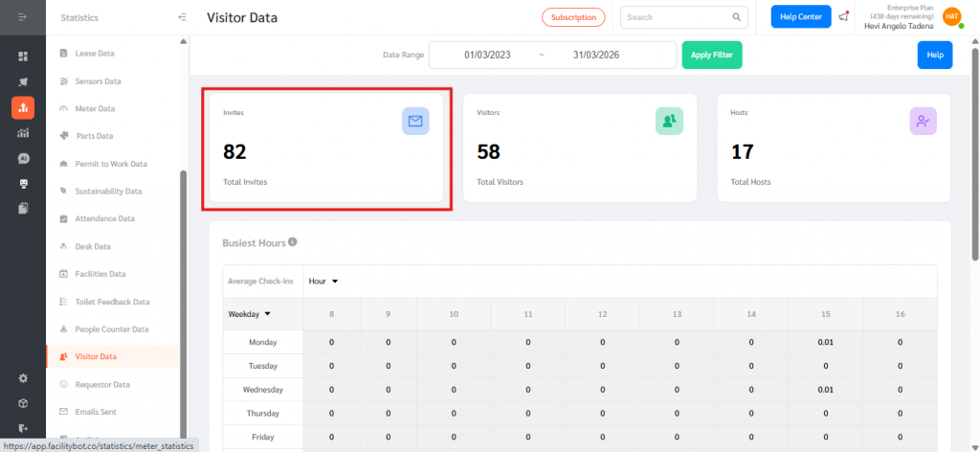The height and width of the screenshot is (452, 980).
Task: Open Sensors Data in the sidebar
Action: 98,81
